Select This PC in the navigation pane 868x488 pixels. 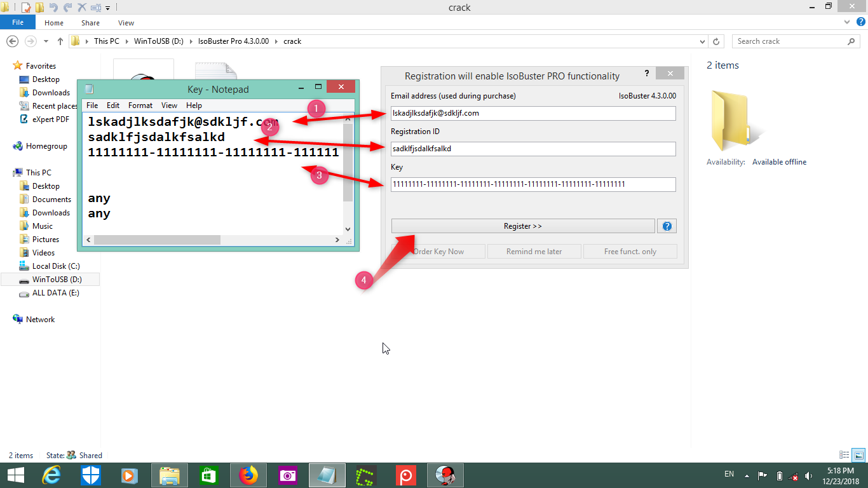coord(39,173)
